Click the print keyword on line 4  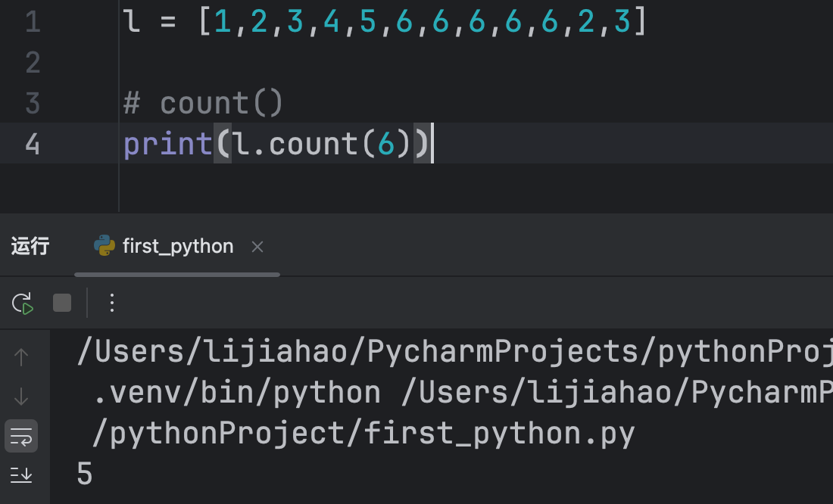[x=167, y=143]
